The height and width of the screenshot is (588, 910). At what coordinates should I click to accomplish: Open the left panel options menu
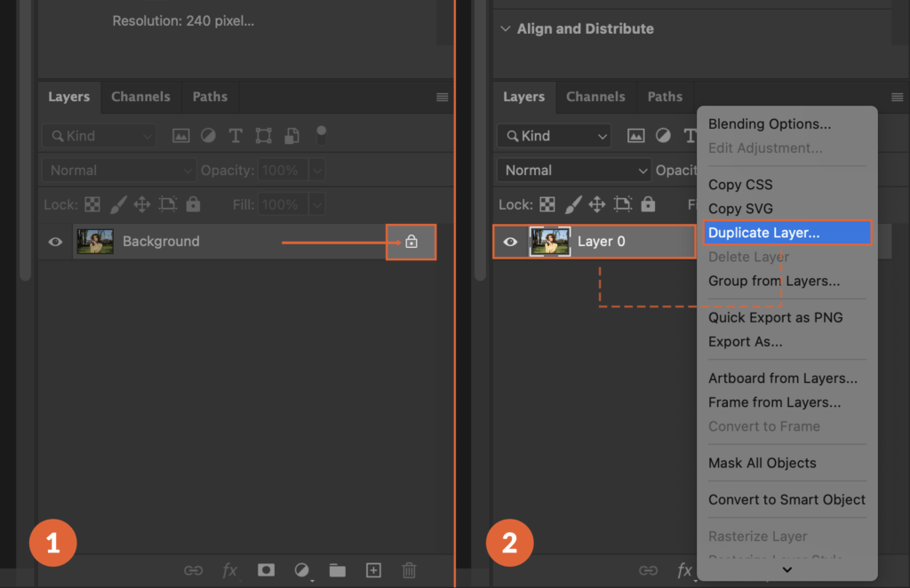[x=443, y=97]
